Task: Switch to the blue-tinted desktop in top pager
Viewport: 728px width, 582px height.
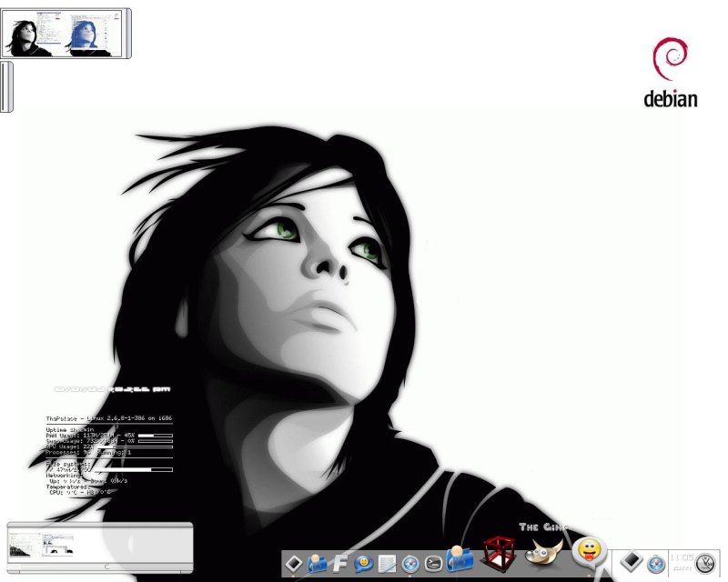Action: tap(93, 35)
